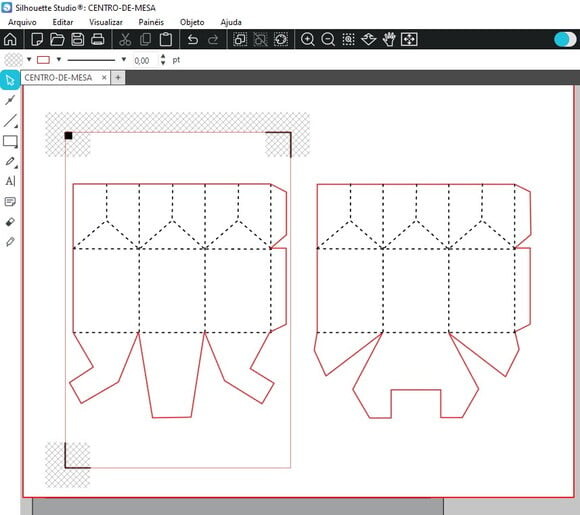
Task: Activate the zoom selection tool
Action: 348,39
